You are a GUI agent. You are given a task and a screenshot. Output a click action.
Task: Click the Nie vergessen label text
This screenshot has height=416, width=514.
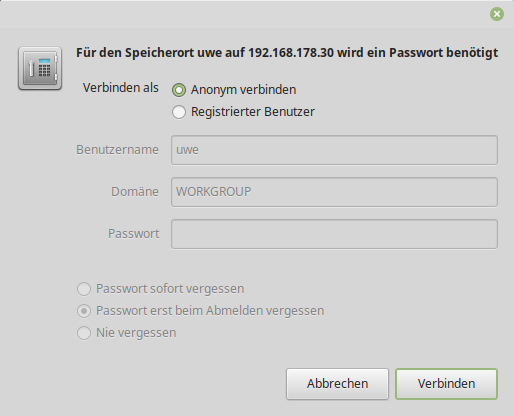pos(136,333)
